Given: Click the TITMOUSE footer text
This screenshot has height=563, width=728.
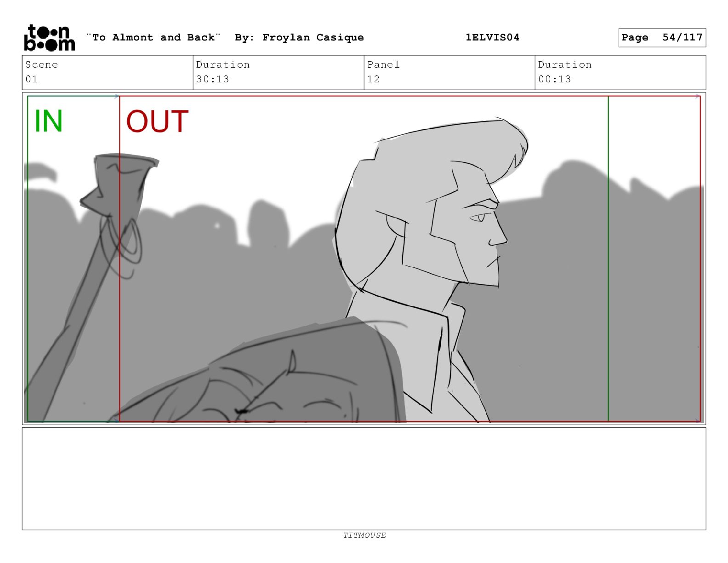Looking at the screenshot, I should pos(364,535).
